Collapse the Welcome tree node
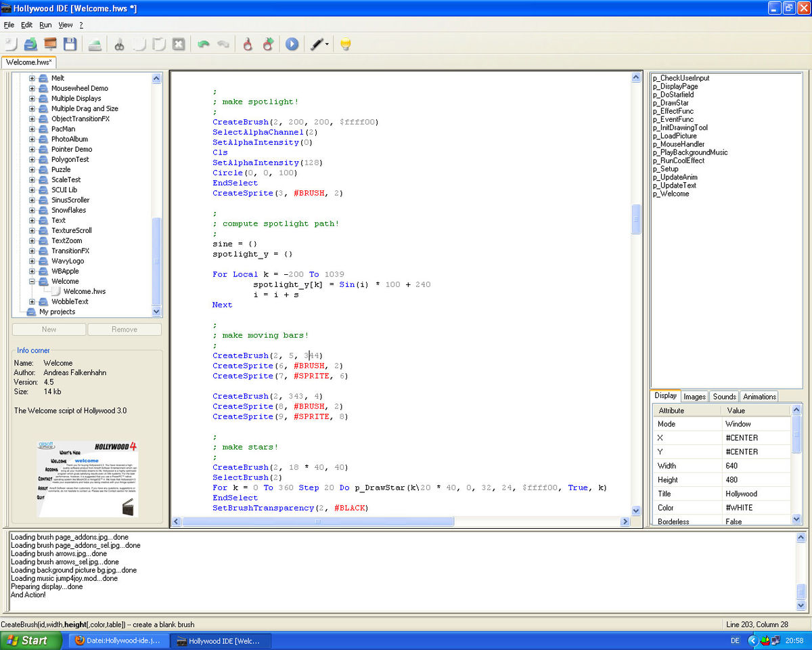 coord(32,281)
